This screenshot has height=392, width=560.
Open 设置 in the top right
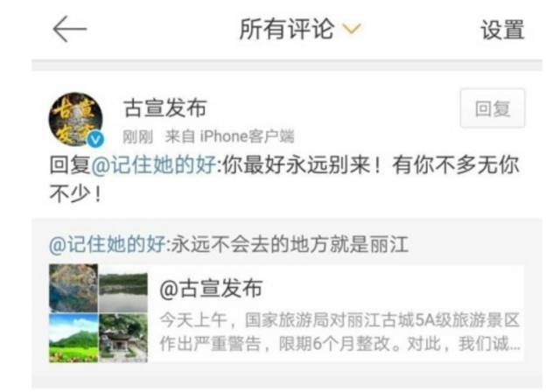[x=502, y=30]
